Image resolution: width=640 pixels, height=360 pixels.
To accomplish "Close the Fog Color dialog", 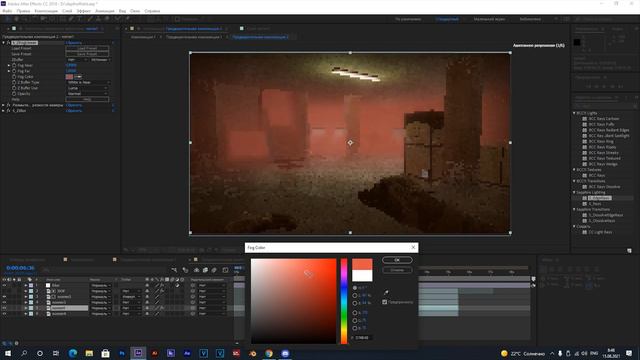I will (x=413, y=247).
